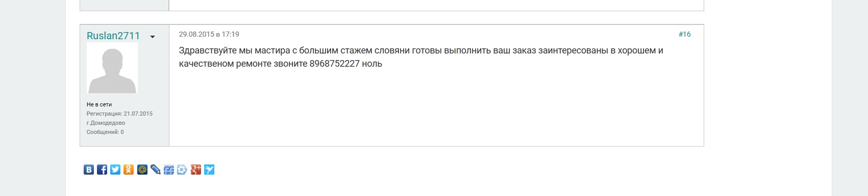
Task: Click the 'Регистрация: 21.07.2015' line
Action: [119, 114]
